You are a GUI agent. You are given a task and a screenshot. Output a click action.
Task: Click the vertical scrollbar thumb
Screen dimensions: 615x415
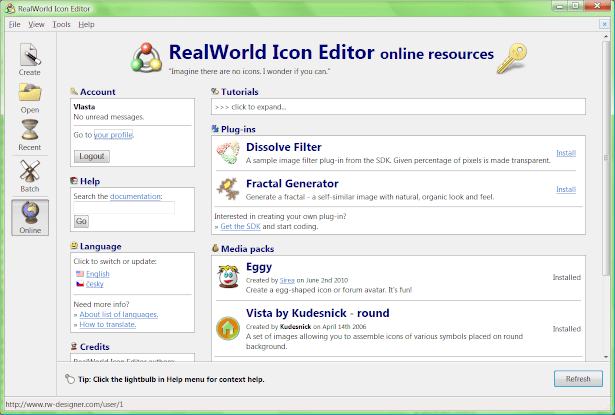point(606,157)
